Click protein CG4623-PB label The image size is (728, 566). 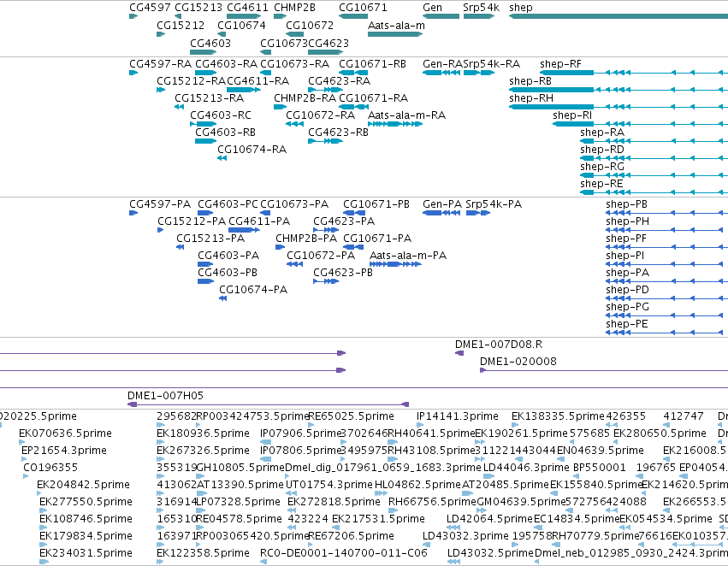click(343, 273)
